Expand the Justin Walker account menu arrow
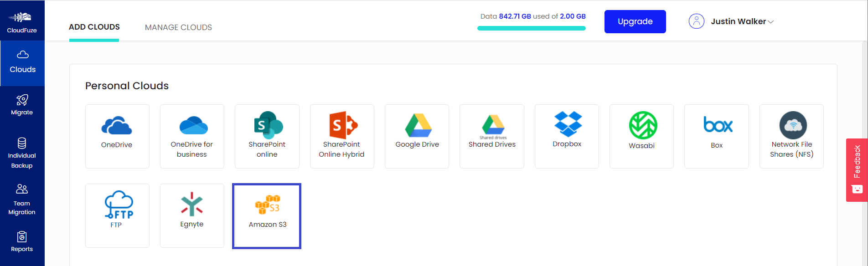Viewport: 868px width, 266px height. coord(770,22)
